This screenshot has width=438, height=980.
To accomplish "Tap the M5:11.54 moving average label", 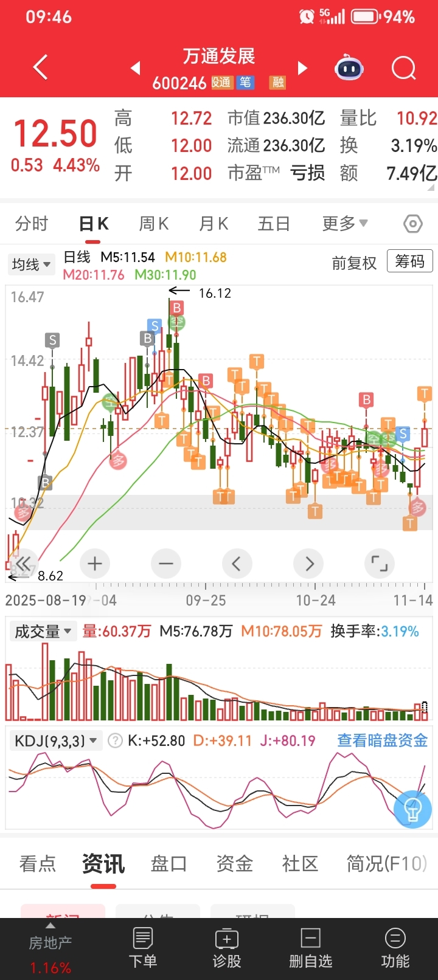I will pos(128,257).
